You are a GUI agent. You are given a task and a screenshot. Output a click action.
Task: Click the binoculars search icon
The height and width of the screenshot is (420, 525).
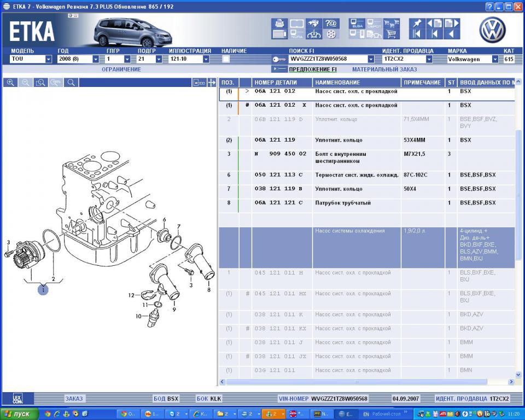tap(314, 24)
